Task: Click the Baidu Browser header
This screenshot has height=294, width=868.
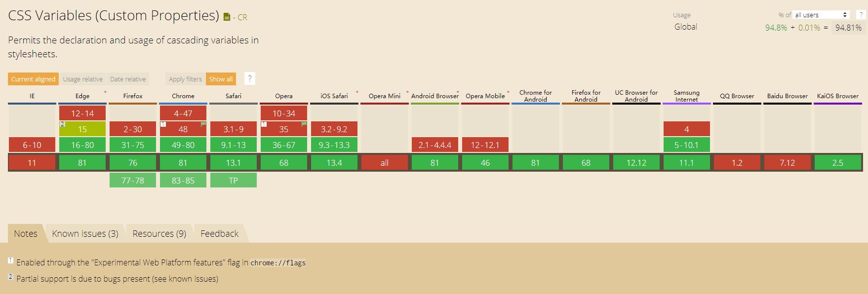Action: (788, 96)
